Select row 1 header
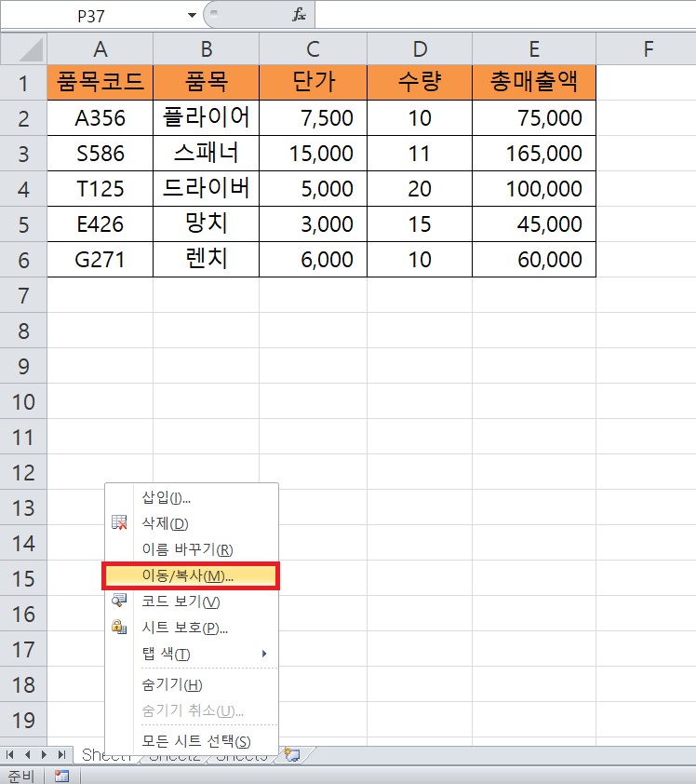This screenshot has height=784, width=696. [23, 83]
